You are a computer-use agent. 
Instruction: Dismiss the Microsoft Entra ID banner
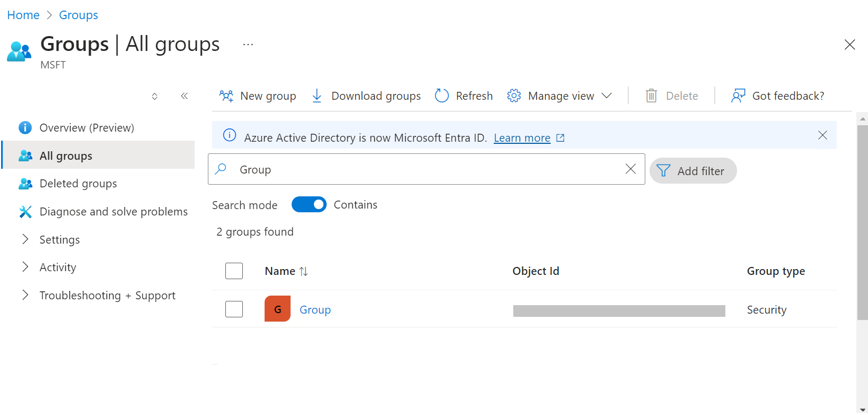tap(822, 135)
